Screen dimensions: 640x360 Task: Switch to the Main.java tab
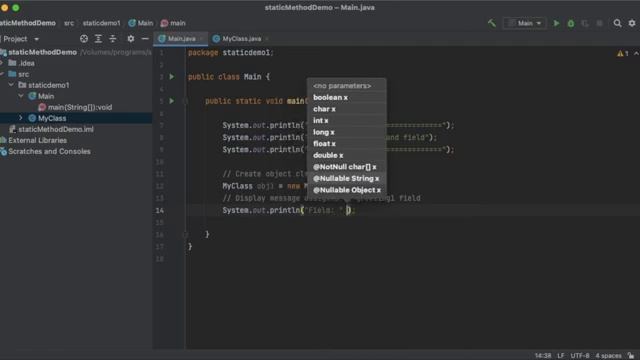pyautogui.click(x=181, y=39)
